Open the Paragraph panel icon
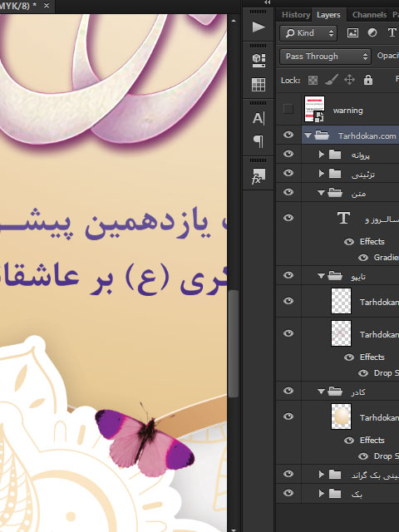This screenshot has height=532, width=399. click(259, 141)
